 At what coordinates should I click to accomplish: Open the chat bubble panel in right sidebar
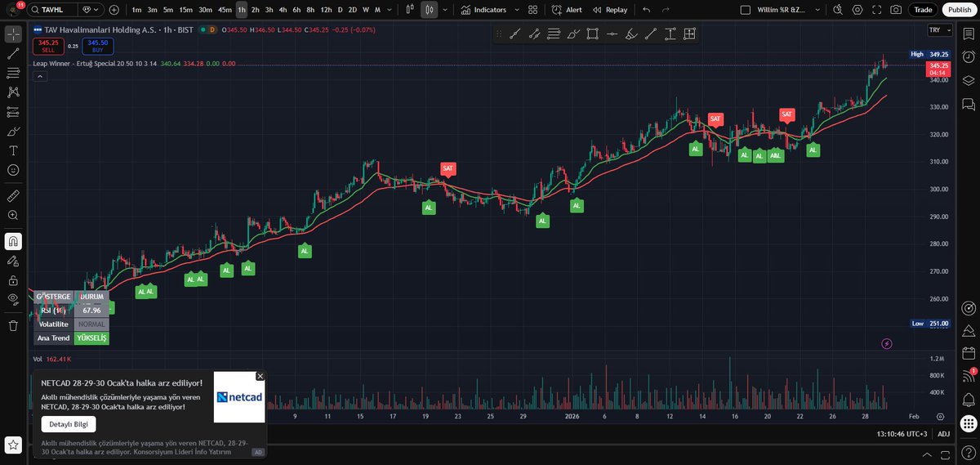pyautogui.click(x=969, y=105)
